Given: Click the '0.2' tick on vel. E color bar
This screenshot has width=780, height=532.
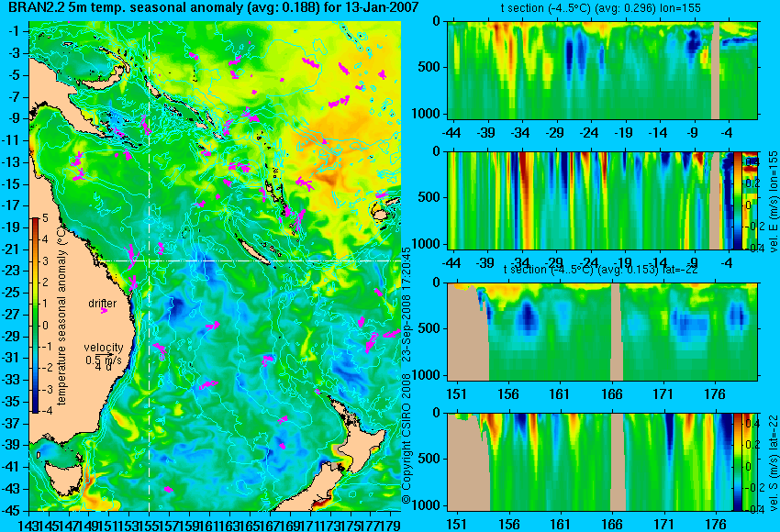Looking at the screenshot, I should [752, 183].
